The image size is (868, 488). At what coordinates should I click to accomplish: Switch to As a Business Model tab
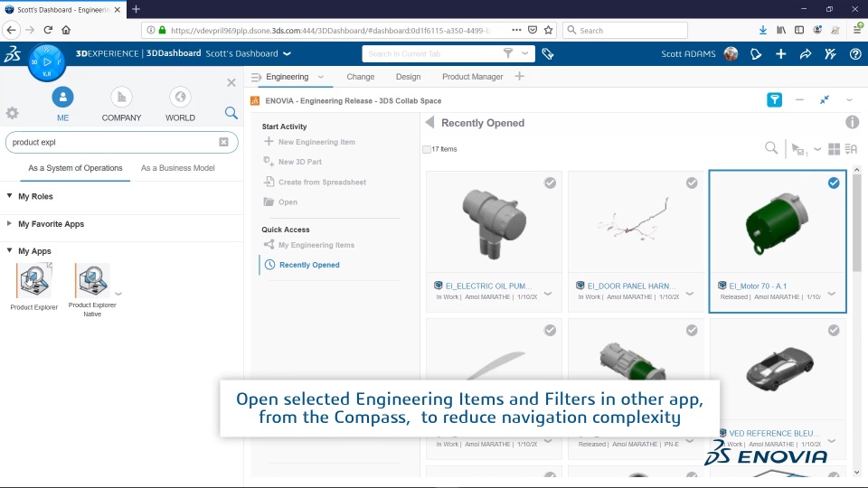tap(178, 168)
